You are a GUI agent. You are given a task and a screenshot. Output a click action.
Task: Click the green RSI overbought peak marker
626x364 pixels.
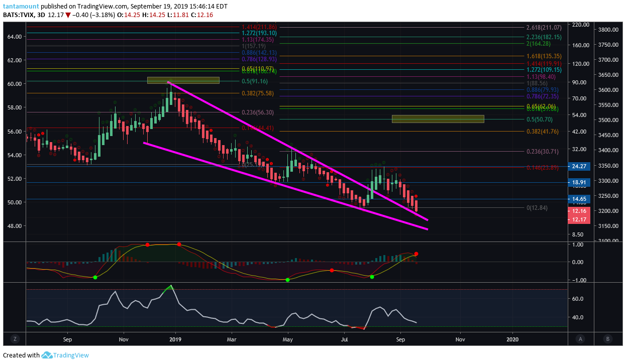tap(169, 288)
